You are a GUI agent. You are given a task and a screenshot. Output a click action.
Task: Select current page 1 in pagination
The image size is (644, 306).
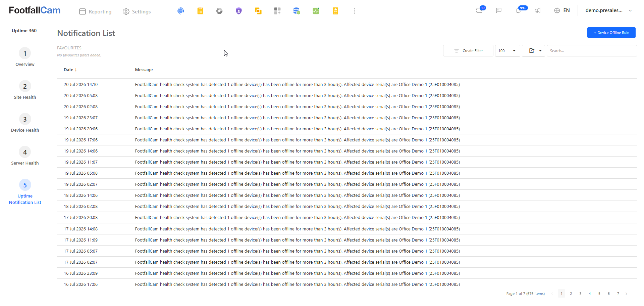561,294
